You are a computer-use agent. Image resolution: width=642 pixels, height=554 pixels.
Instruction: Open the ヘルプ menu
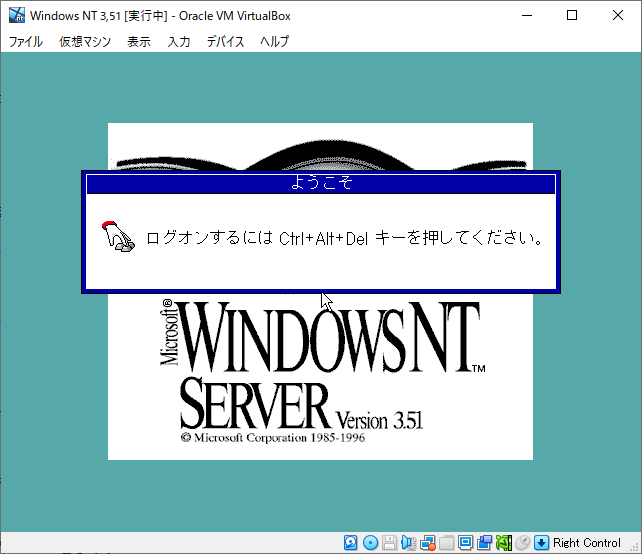(x=275, y=41)
